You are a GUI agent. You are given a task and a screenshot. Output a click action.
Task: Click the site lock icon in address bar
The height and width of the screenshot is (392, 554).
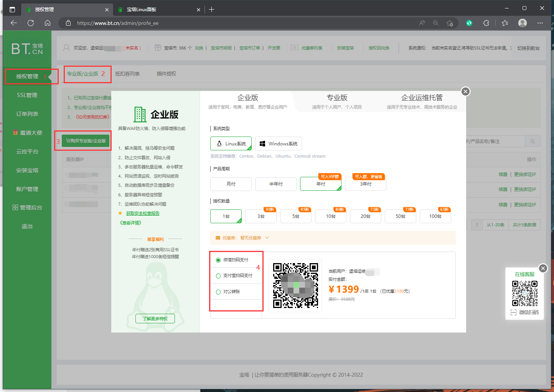(68, 23)
